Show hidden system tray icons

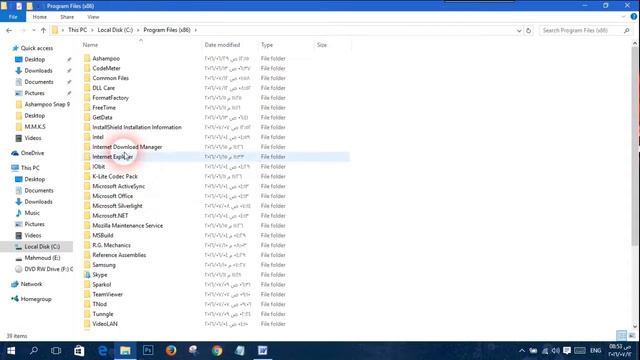[x=522, y=351]
